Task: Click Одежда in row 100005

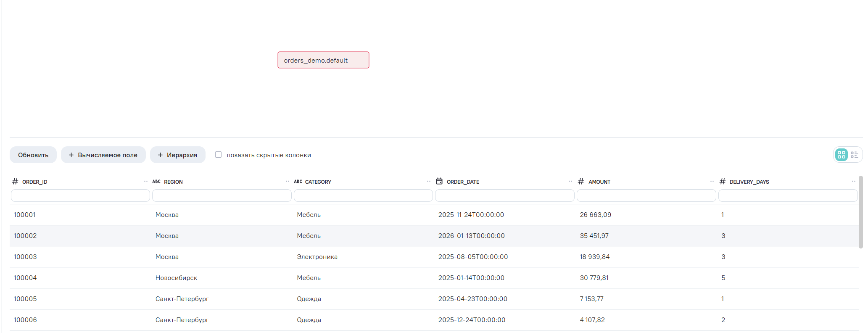Action: pyautogui.click(x=309, y=299)
